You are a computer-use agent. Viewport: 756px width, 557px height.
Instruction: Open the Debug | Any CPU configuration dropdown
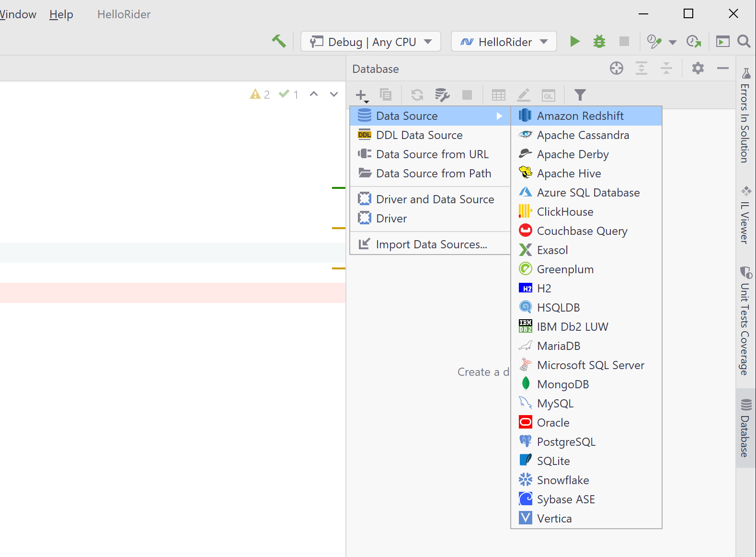(371, 42)
